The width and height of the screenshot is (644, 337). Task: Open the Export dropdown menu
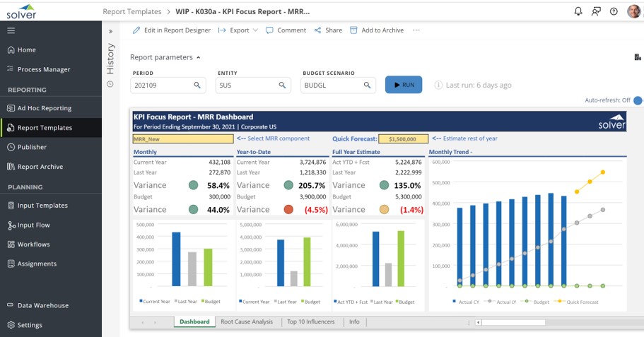point(238,30)
